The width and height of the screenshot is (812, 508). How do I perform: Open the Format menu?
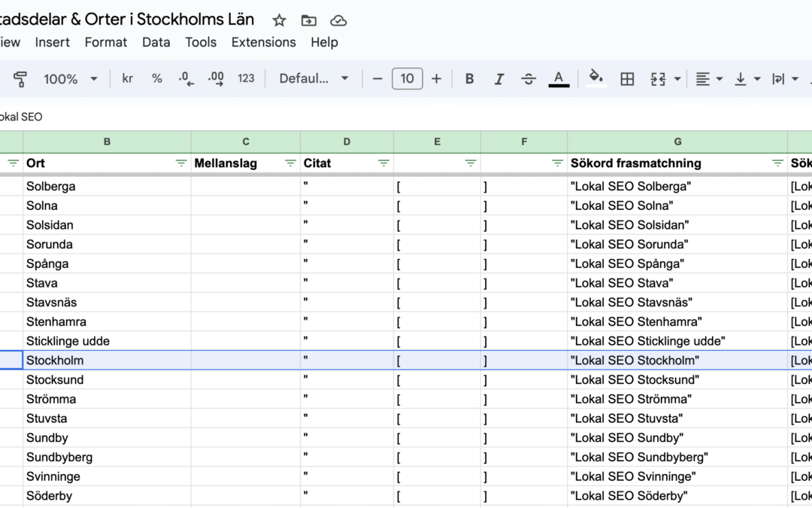point(106,42)
